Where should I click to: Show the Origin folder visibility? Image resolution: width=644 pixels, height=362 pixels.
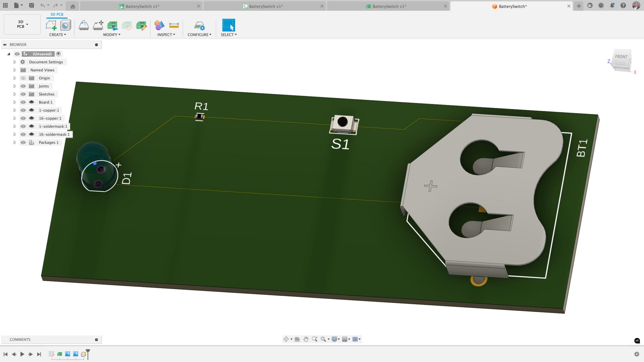click(x=23, y=78)
